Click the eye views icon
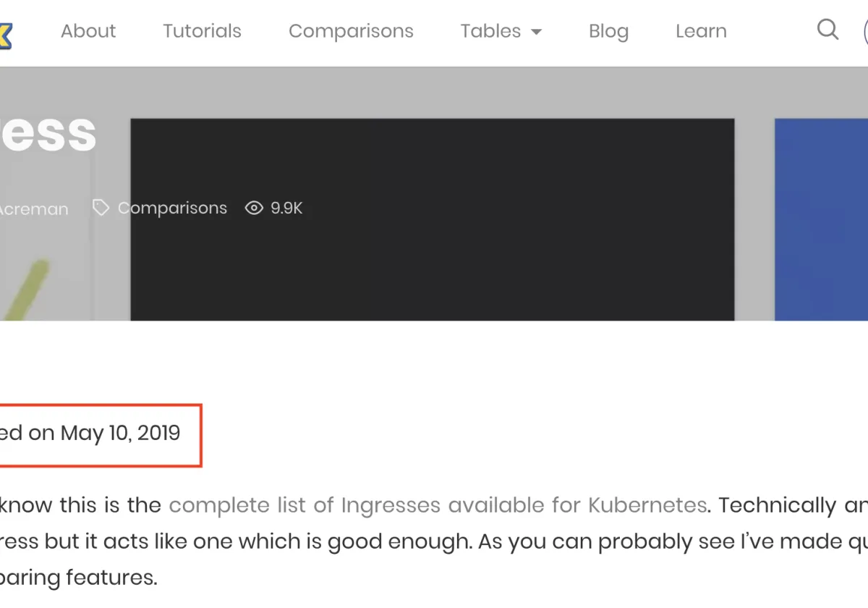 coord(254,208)
